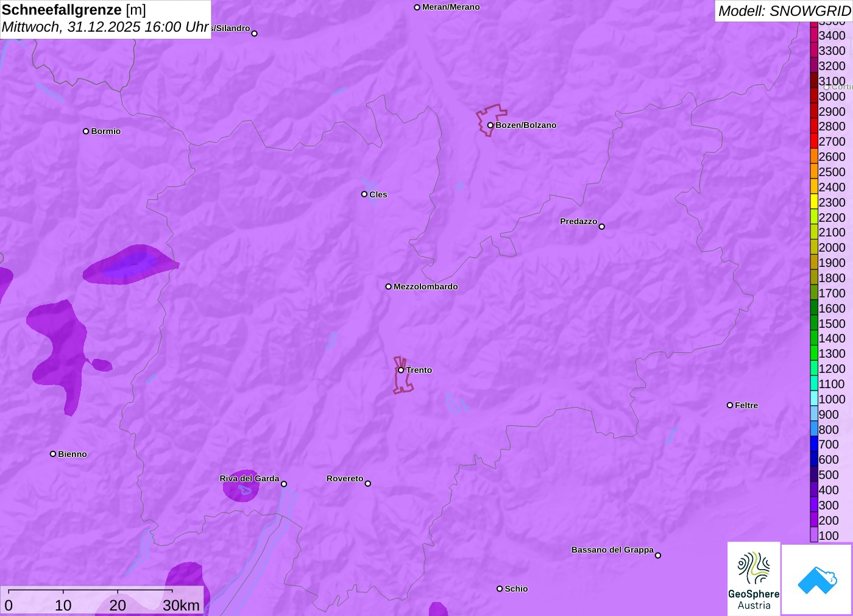Click the Bienno location marker
Screen dimensions: 853x616
point(53,454)
